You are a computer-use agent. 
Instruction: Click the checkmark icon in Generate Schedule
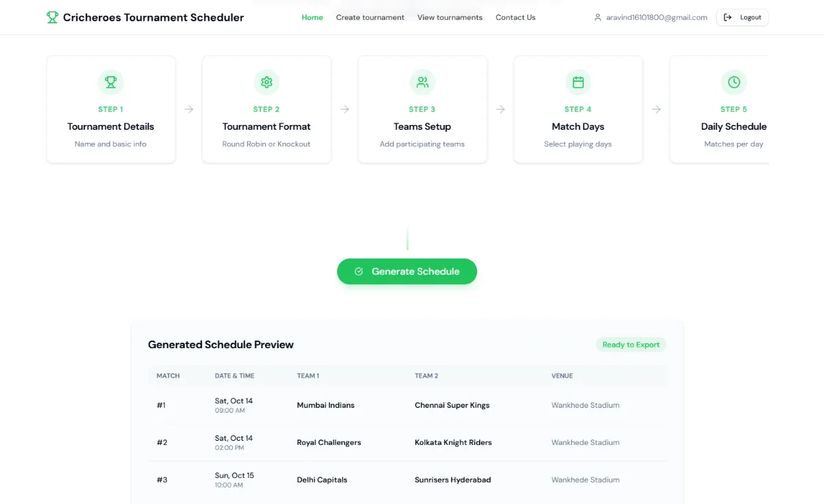click(358, 271)
